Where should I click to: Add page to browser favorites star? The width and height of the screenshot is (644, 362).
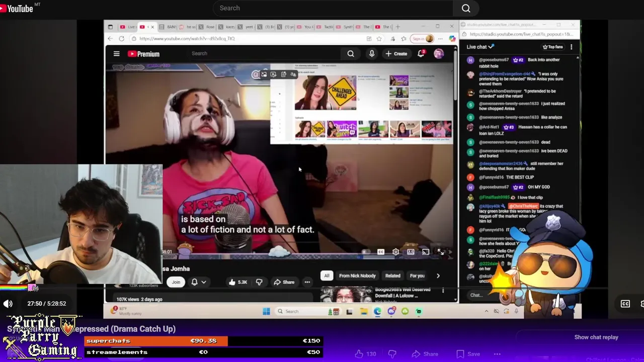click(x=379, y=39)
